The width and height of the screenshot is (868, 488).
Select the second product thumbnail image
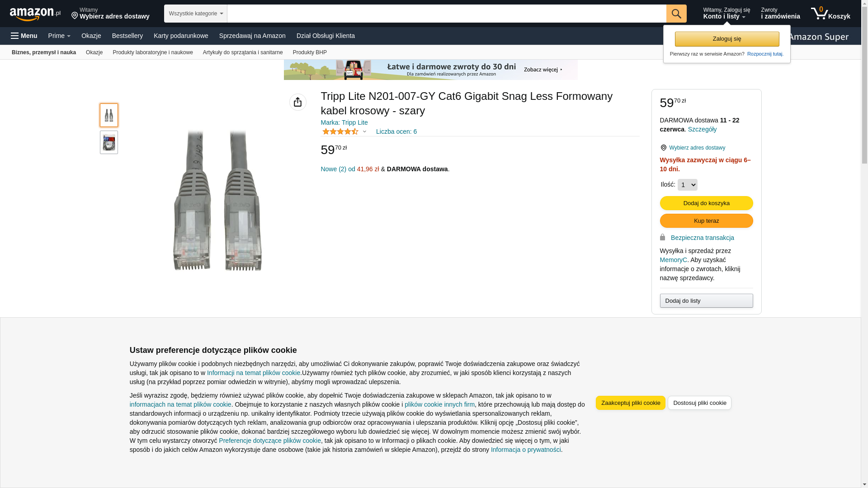(x=109, y=142)
